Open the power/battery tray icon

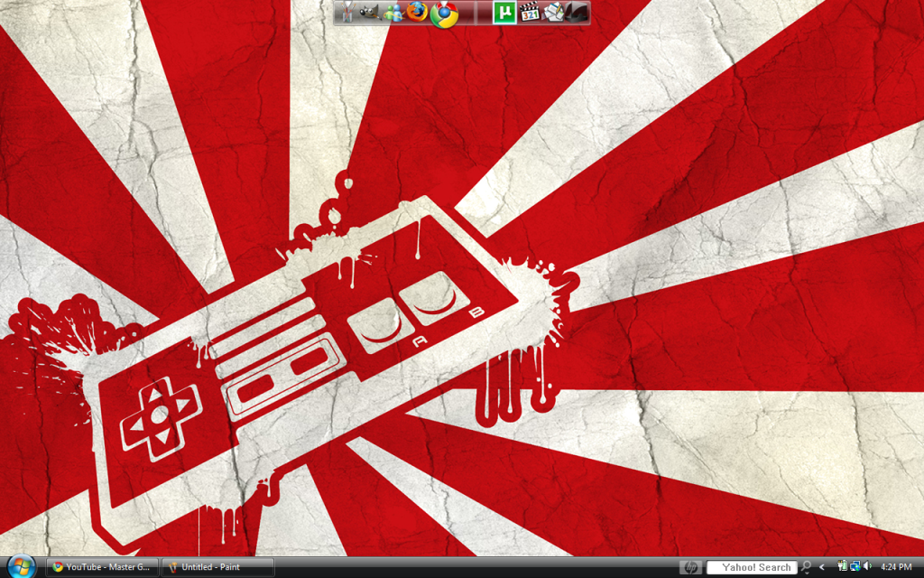842,567
